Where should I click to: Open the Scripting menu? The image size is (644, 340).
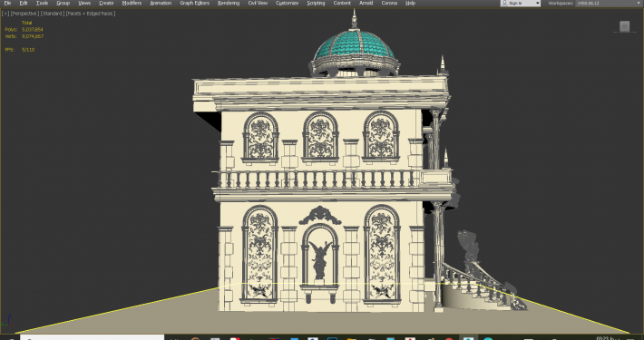tap(316, 3)
